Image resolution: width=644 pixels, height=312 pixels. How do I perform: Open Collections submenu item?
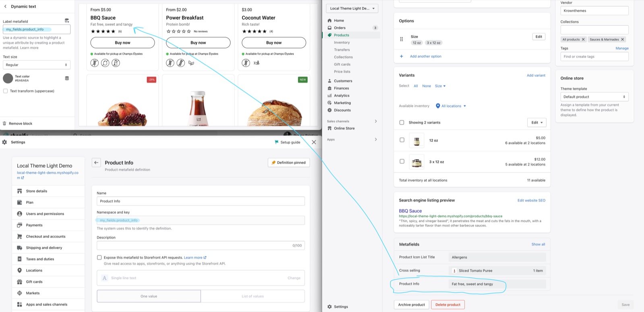(343, 57)
